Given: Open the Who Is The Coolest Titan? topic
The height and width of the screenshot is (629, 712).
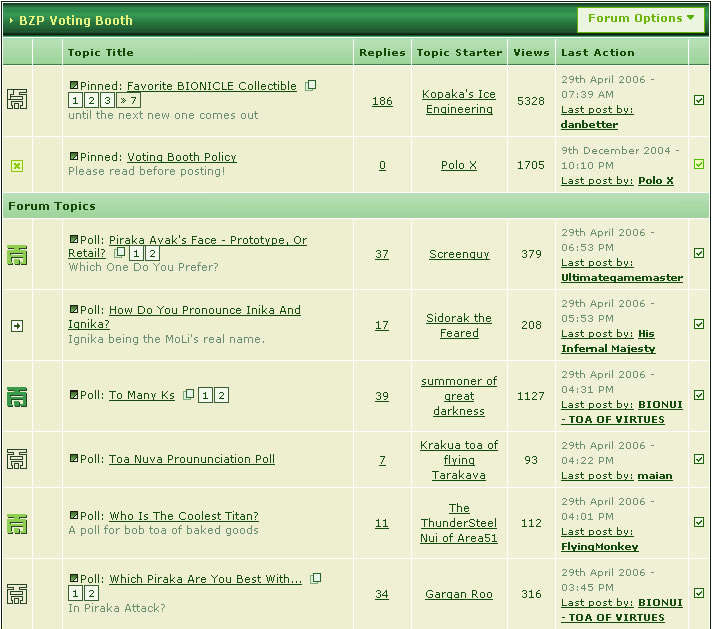Looking at the screenshot, I should tap(184, 516).
